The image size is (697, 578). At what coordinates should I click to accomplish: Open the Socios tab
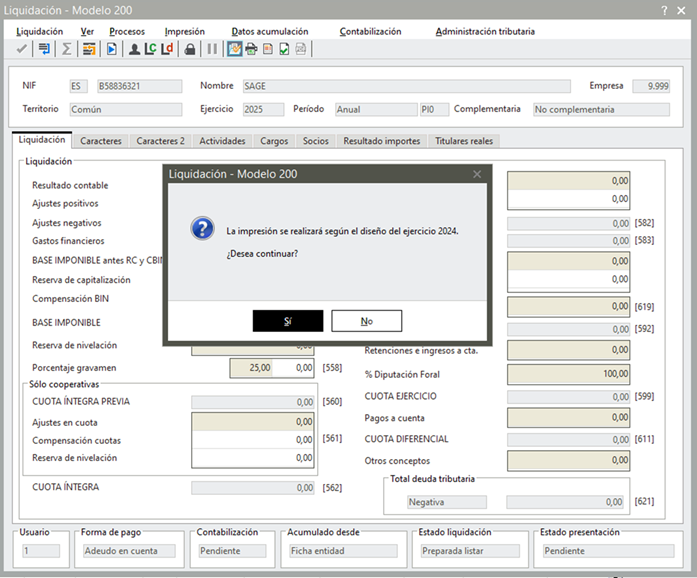(315, 141)
